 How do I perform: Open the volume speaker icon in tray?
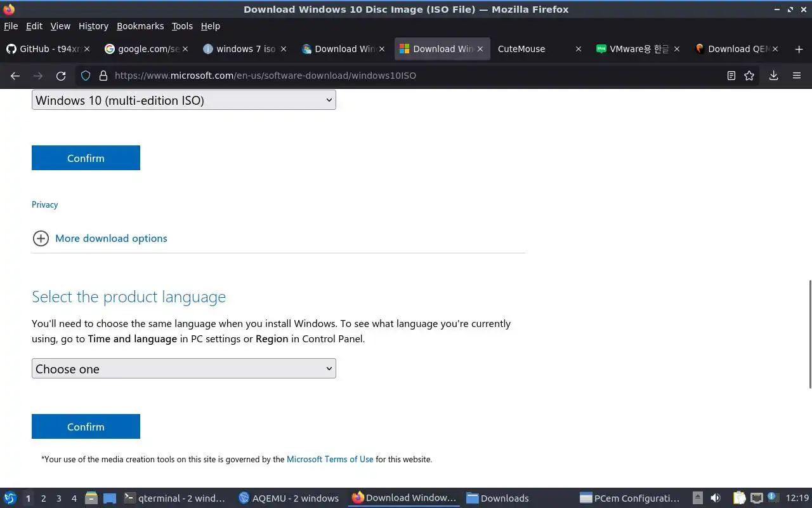pyautogui.click(x=716, y=498)
